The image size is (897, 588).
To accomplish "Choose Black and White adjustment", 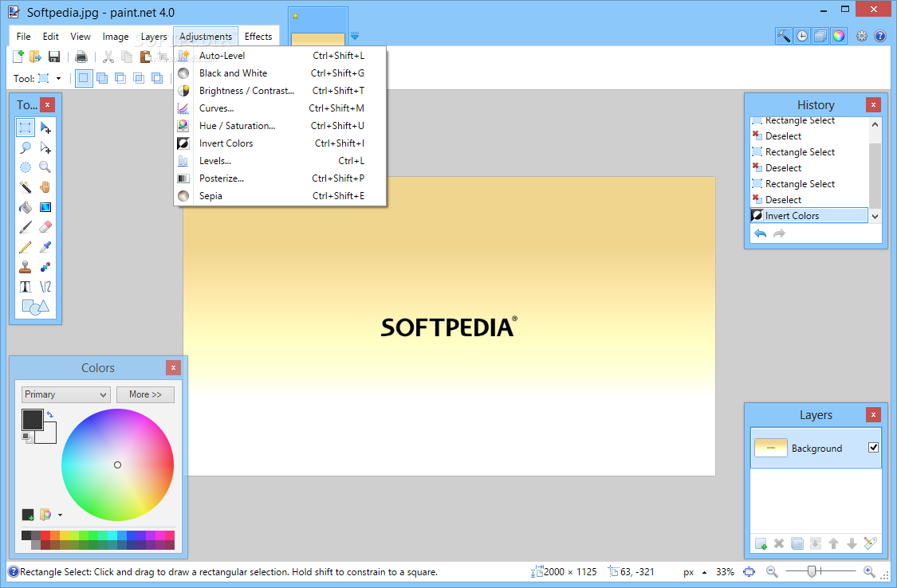I will tap(281, 73).
